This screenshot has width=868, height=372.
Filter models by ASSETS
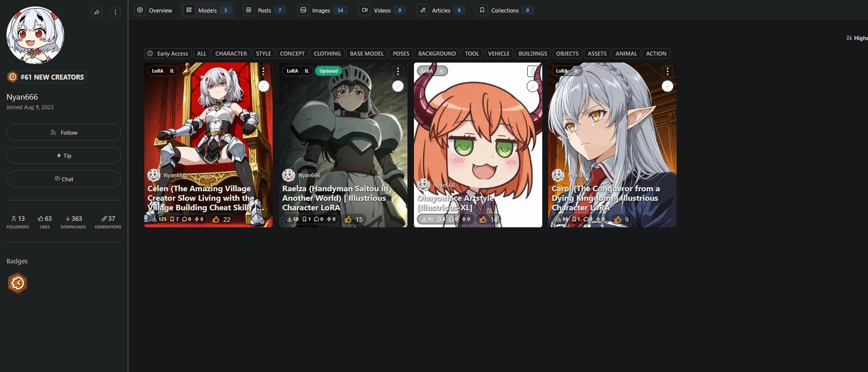(x=597, y=54)
